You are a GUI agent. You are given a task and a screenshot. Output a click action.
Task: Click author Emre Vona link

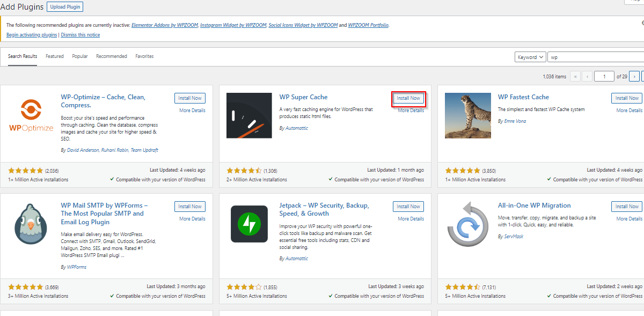pos(515,121)
